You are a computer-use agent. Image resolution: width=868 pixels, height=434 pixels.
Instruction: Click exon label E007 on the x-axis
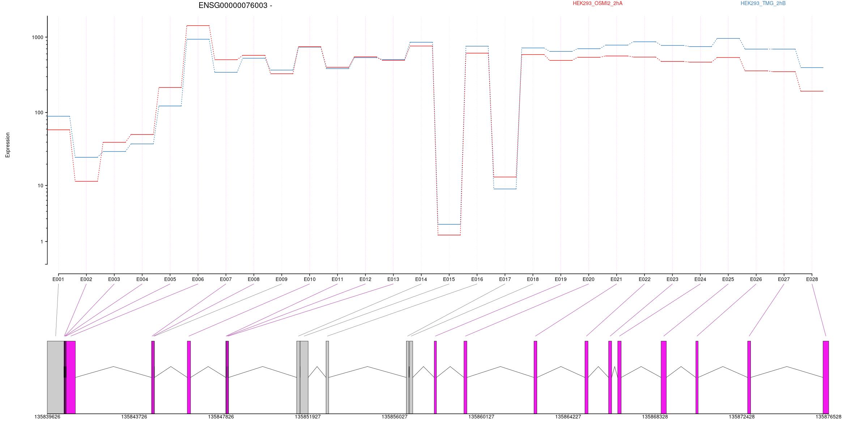[226, 279]
